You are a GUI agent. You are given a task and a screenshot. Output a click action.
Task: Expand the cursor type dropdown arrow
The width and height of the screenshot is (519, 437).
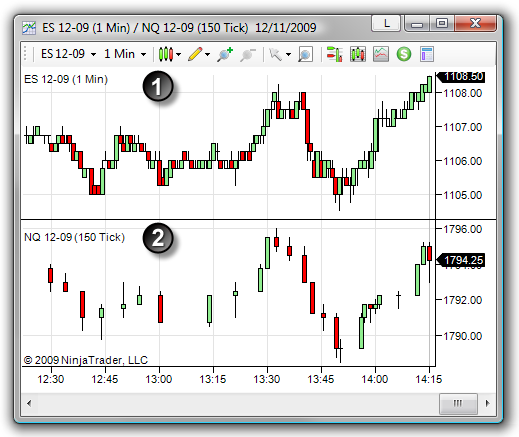click(x=288, y=54)
